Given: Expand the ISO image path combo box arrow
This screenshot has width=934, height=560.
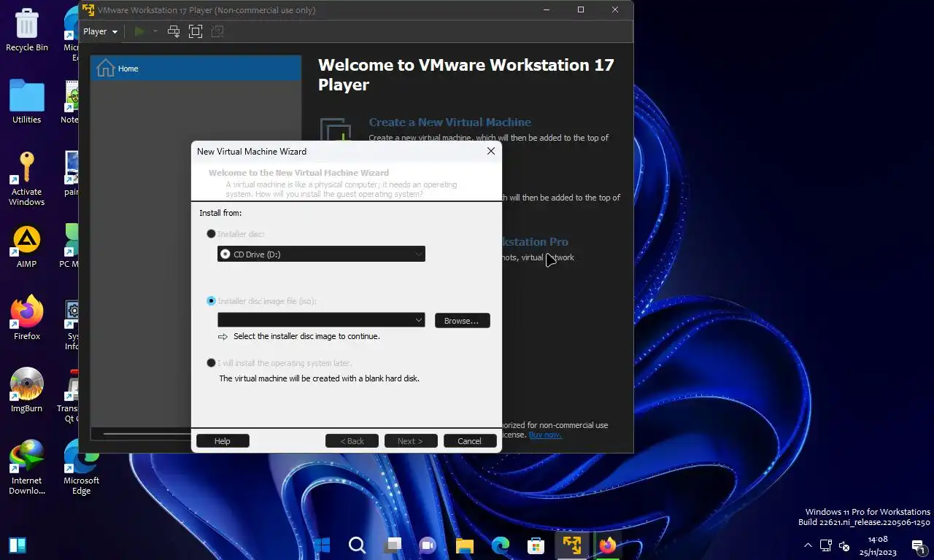Looking at the screenshot, I should click(x=419, y=320).
